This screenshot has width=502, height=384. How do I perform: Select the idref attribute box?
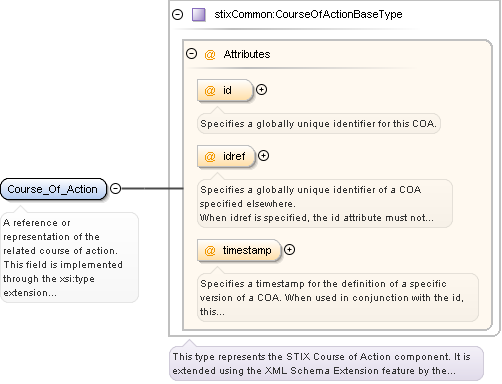coord(226,156)
